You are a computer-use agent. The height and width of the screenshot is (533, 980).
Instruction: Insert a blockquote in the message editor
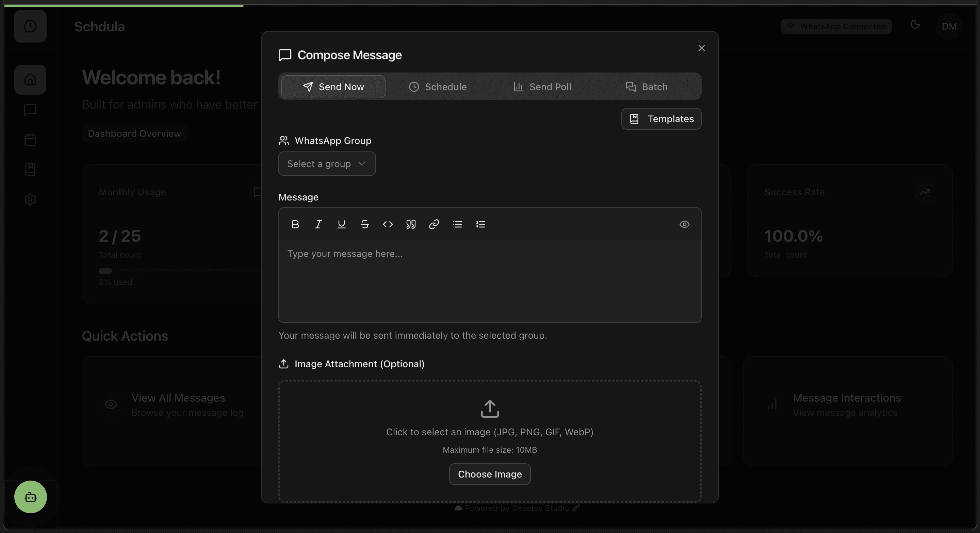point(411,224)
